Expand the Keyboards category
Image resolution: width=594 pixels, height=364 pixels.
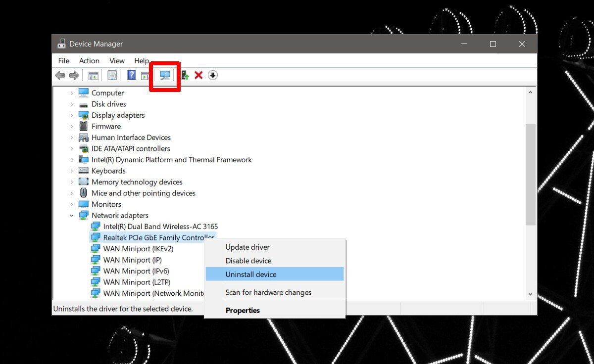72,171
